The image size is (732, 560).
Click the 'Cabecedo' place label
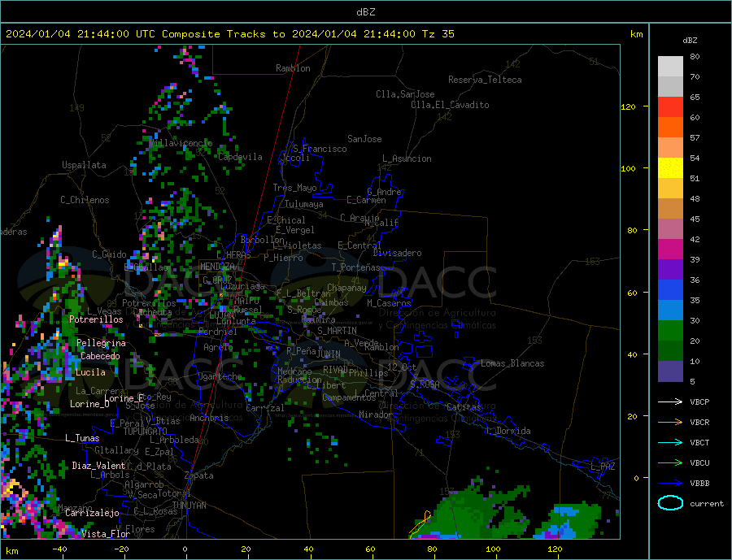pos(100,356)
